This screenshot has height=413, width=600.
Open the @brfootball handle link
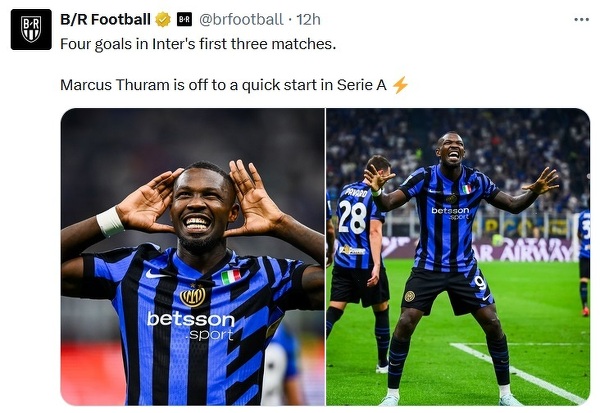point(241,20)
